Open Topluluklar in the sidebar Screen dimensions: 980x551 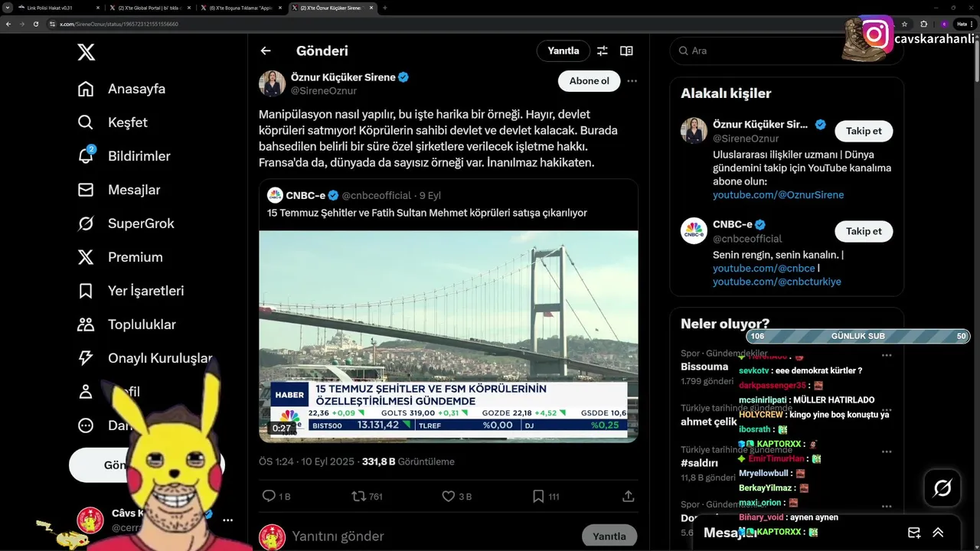point(127,324)
